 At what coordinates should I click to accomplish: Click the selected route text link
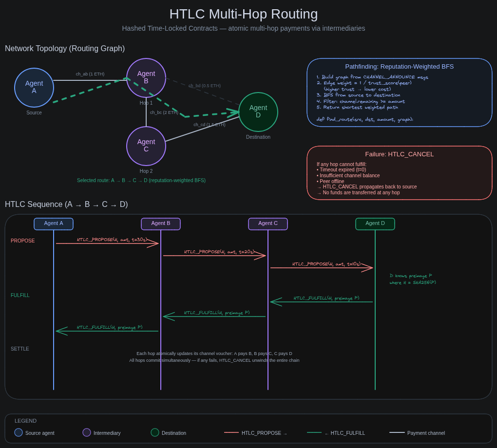[141, 180]
